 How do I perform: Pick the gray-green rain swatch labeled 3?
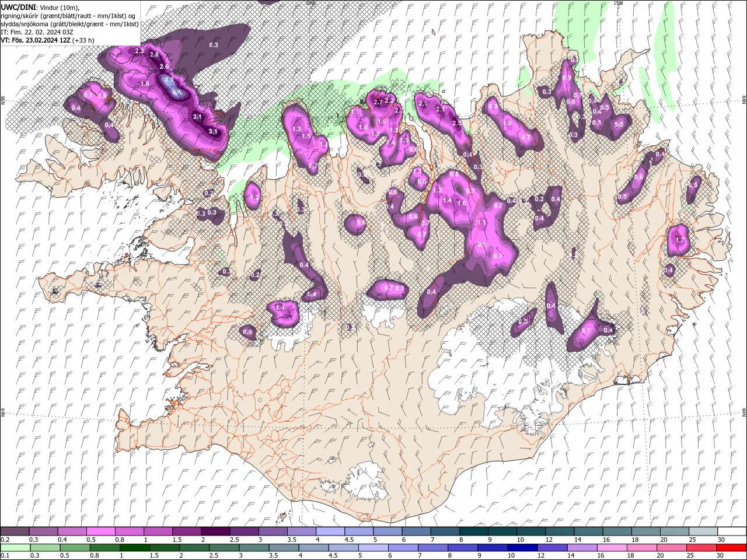254,548
